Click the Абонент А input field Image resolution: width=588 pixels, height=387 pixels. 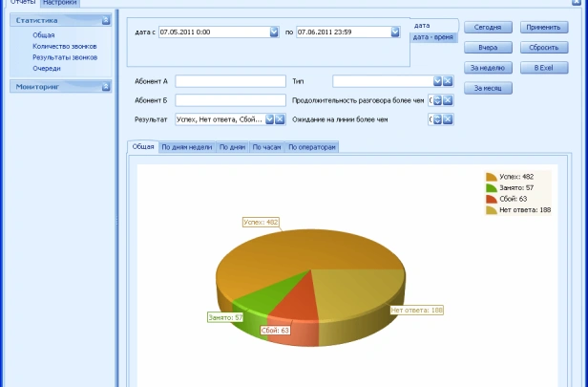[230, 81]
